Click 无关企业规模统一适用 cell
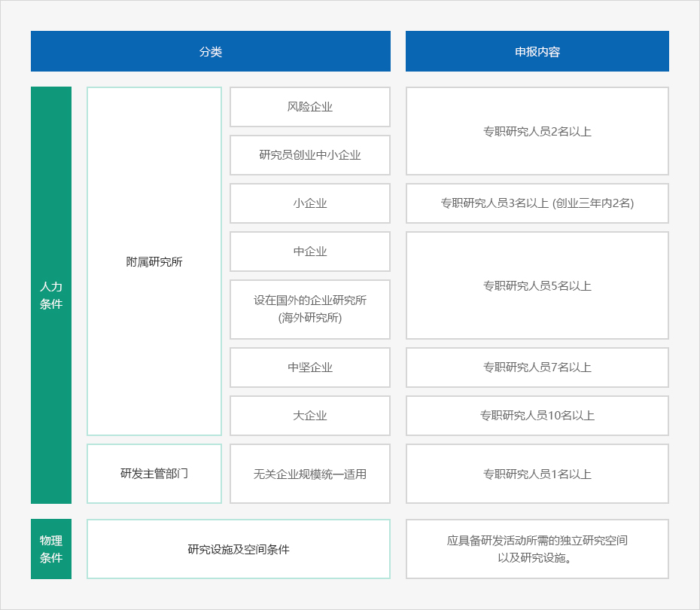This screenshot has height=610, width=700. tap(310, 474)
